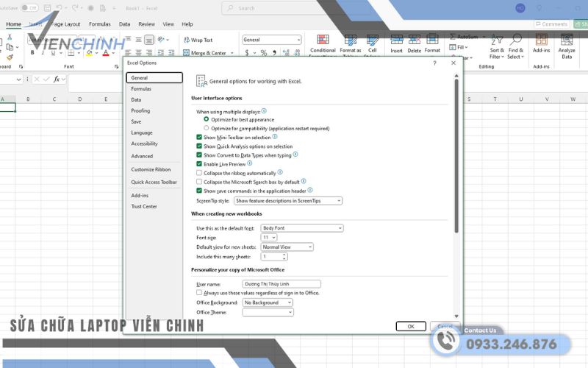Open the Office Theme dropdown
Screen dimensions: 588x368
268,312
